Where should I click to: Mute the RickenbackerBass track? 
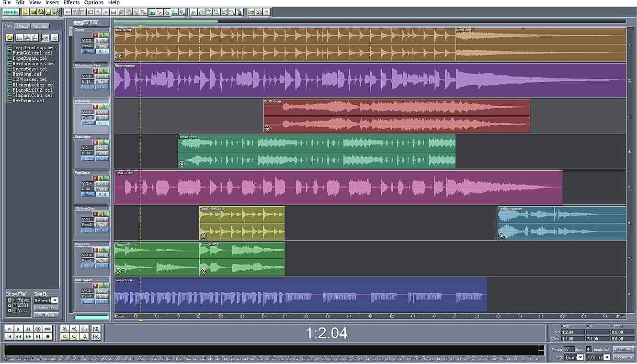coord(106,71)
